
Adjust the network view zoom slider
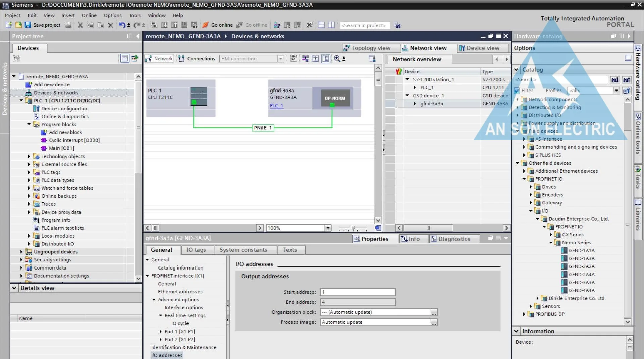pyautogui.click(x=353, y=228)
